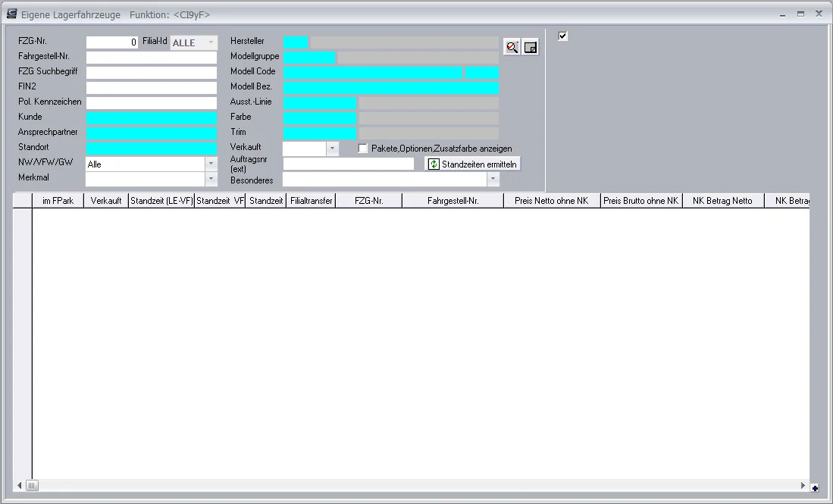Click the application icon in title bar
Screen dimensions: 833x504
pos(11,14)
